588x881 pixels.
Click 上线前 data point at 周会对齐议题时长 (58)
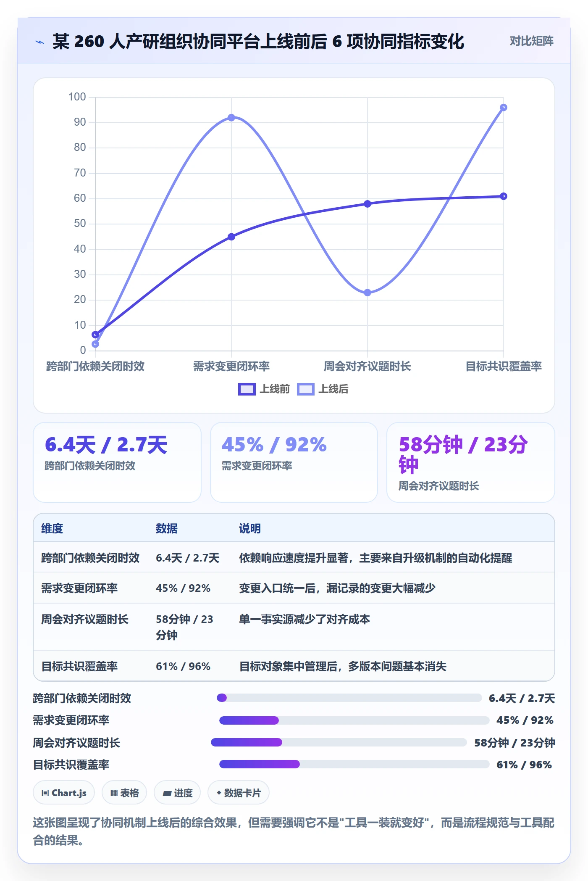coord(367,204)
